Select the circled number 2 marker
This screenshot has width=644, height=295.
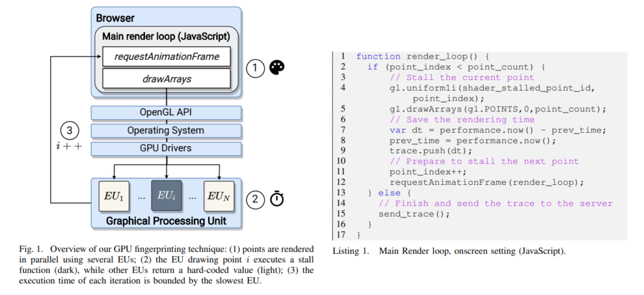pyautogui.click(x=254, y=199)
